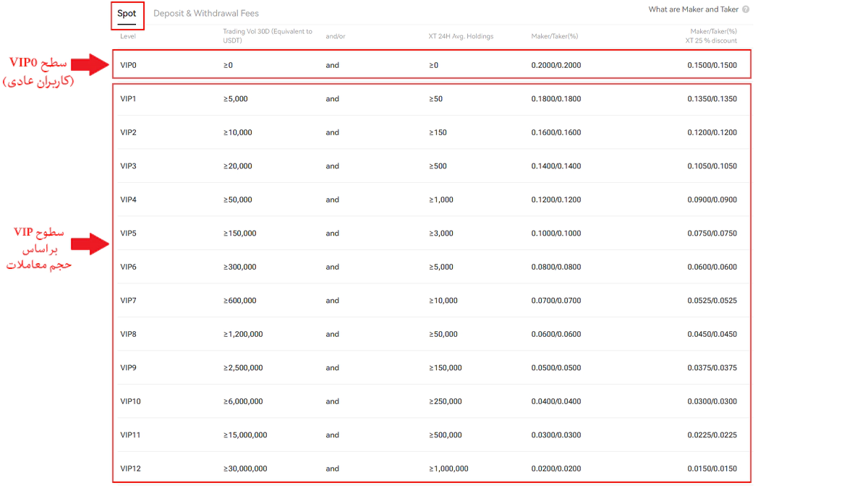Click the ≥50,000 trading volume in VIP4
The height and width of the screenshot is (488, 868).
(238, 200)
